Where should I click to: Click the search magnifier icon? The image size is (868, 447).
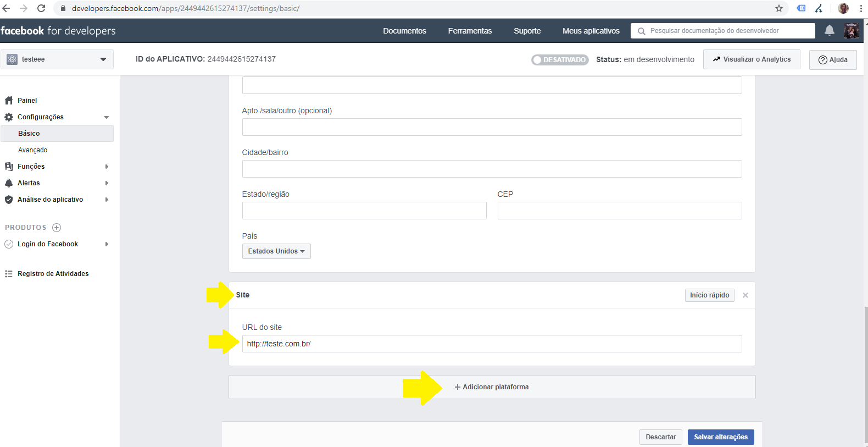[641, 31]
